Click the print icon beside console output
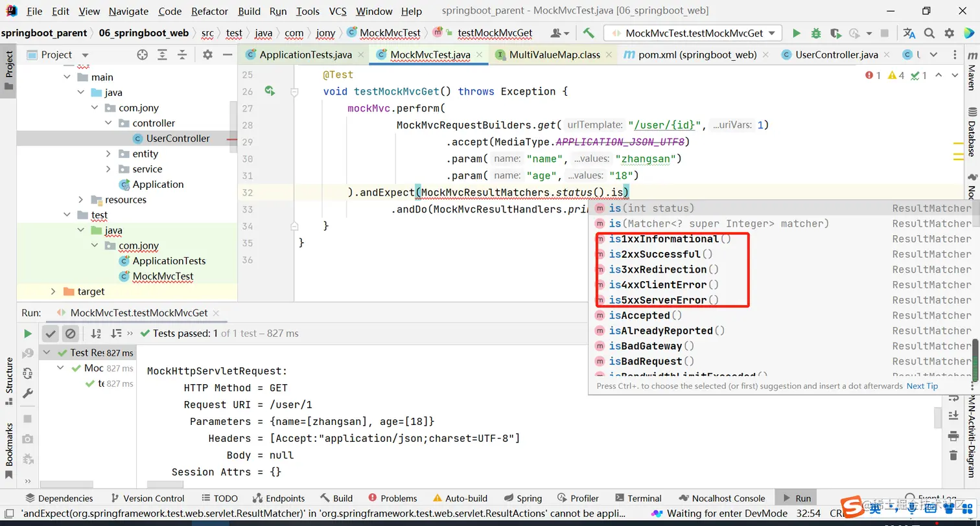 tap(953, 435)
